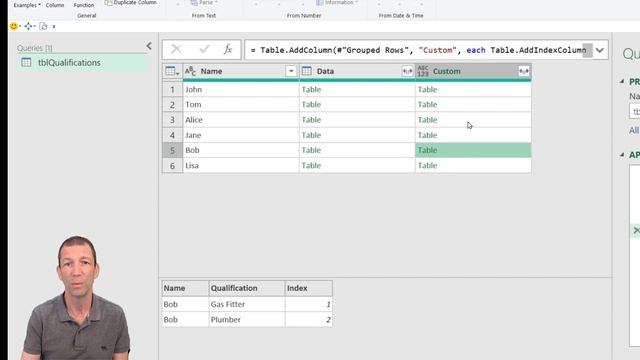Screen dimensions: 640x360
Task: Click index value 1 in preview
Action: pos(309,304)
